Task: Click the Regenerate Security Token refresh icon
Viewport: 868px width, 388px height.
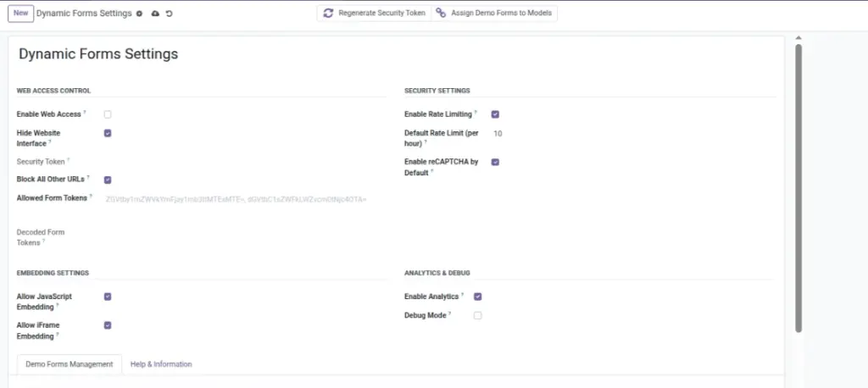Action: (328, 13)
